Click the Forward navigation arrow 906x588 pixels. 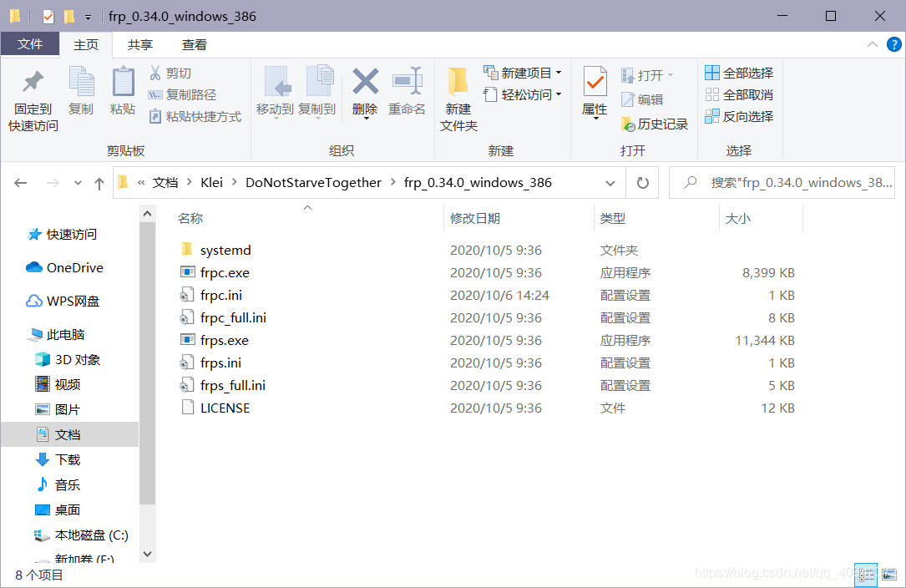[x=53, y=183]
